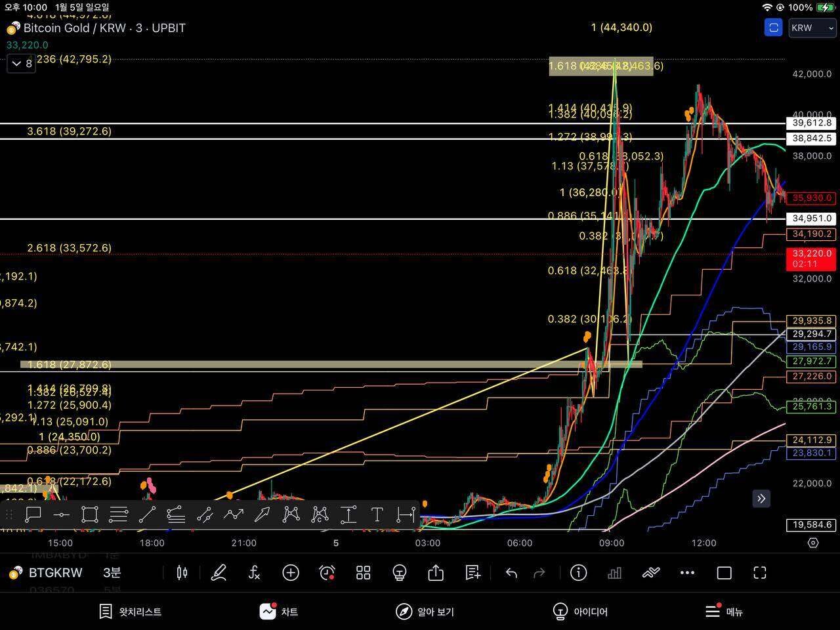The height and width of the screenshot is (630, 840).
Task: Select the arrow drawing tool
Action: 262,515
